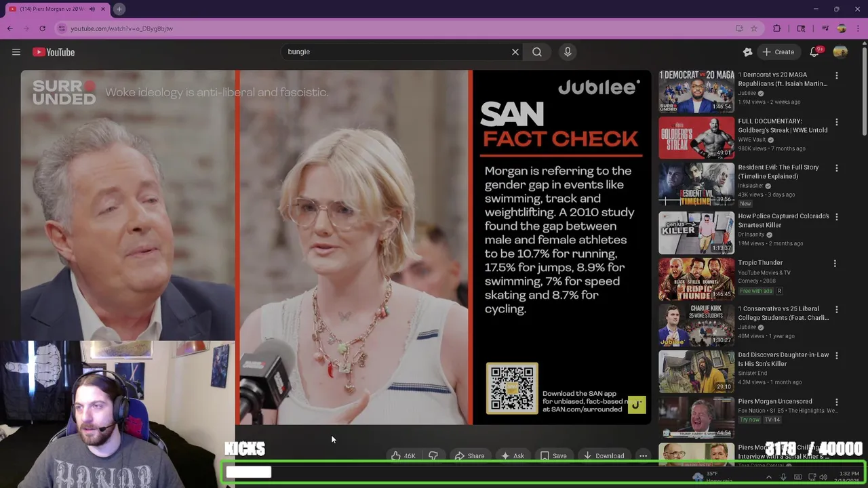This screenshot has height=488, width=868.
Task: Open options menu for Colorado's Smartest Killer
Action: pyautogui.click(x=837, y=218)
